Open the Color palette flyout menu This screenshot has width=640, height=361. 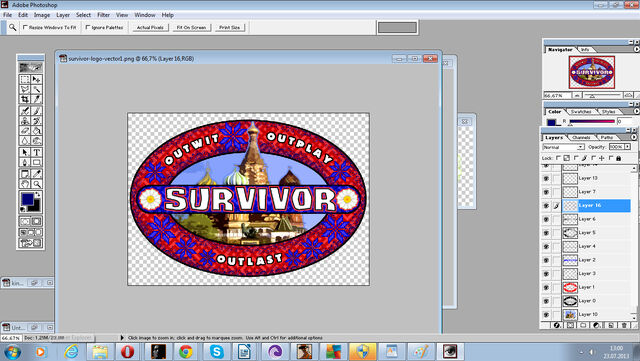636,111
